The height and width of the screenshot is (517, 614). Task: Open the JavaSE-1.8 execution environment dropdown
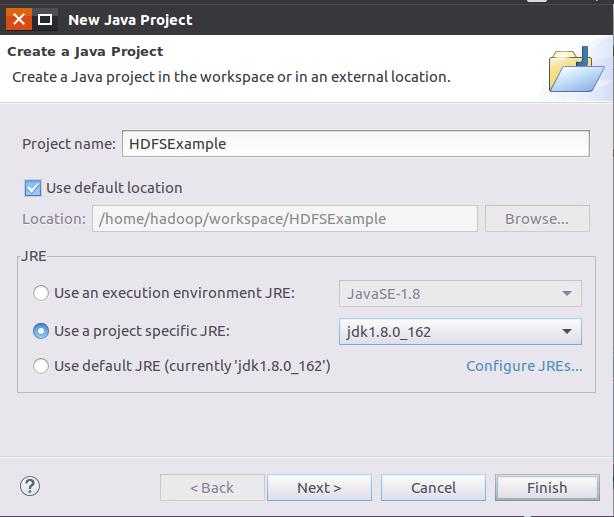point(460,293)
